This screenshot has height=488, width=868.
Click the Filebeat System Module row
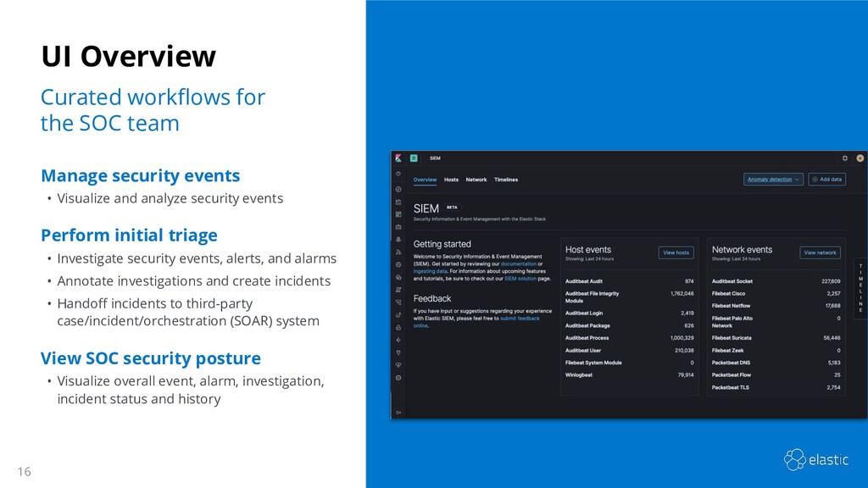tap(593, 363)
